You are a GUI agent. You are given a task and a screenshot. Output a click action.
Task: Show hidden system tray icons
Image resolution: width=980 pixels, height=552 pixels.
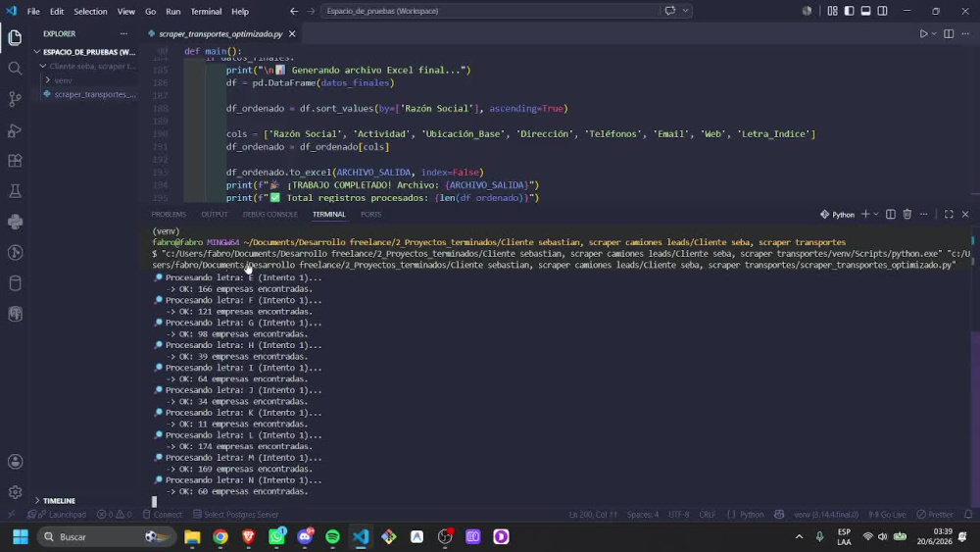pos(799,537)
